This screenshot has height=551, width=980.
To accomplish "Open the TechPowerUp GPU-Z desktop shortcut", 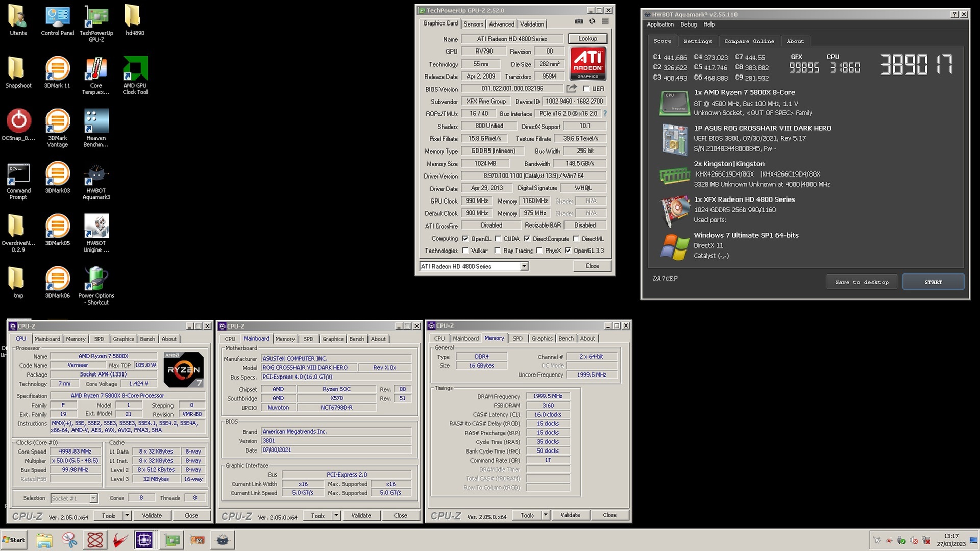I will [96, 23].
